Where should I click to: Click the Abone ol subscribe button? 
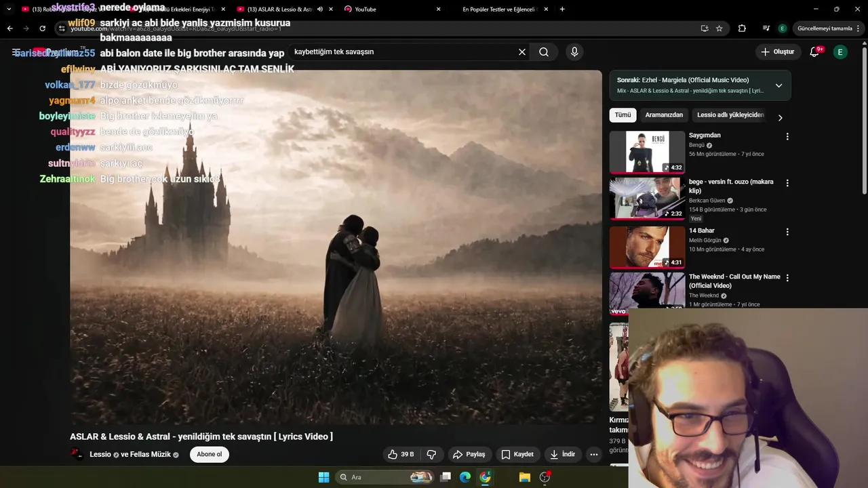pyautogui.click(x=209, y=454)
